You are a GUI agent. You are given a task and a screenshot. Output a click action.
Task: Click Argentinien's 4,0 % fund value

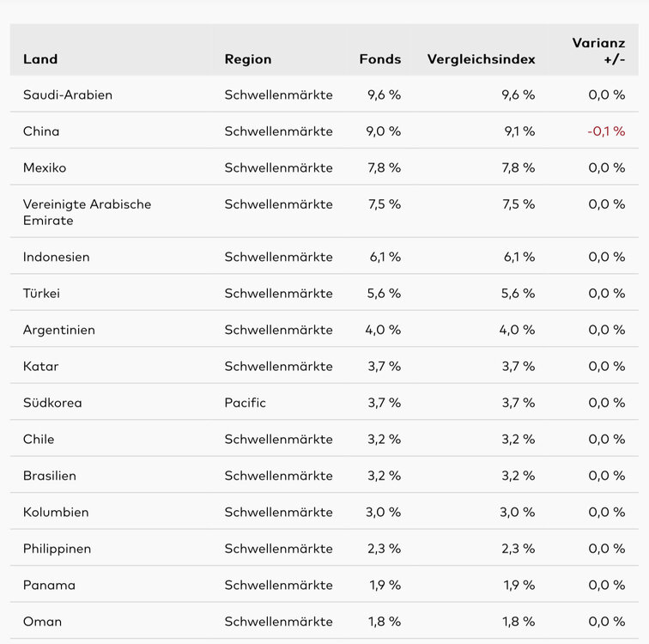coord(383,331)
